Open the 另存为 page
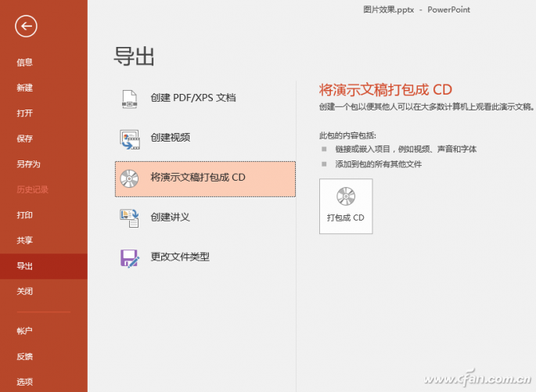Viewport: 536px width, 392px height. click(x=28, y=164)
